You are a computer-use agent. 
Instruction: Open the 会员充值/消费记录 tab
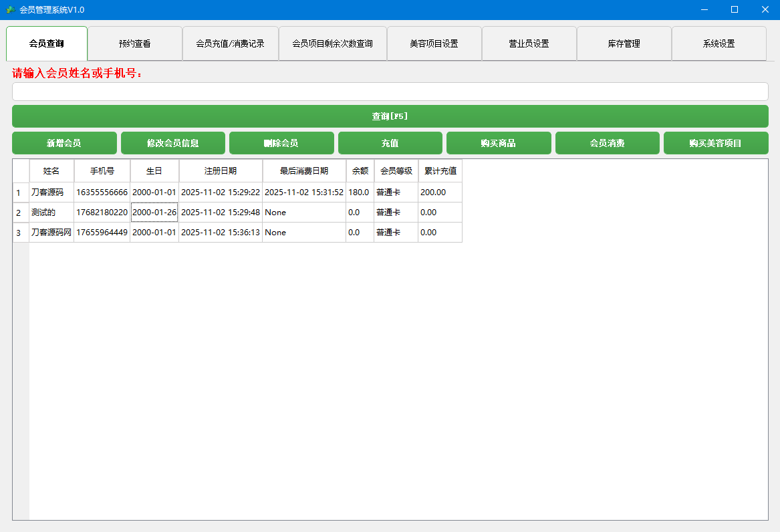point(231,43)
